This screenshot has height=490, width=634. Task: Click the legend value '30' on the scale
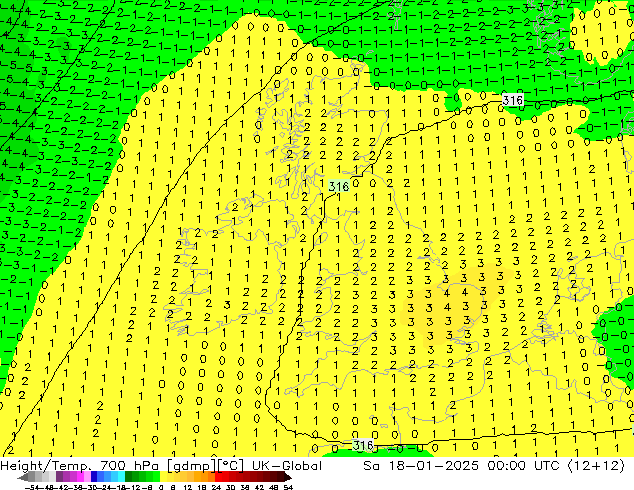[231, 488]
